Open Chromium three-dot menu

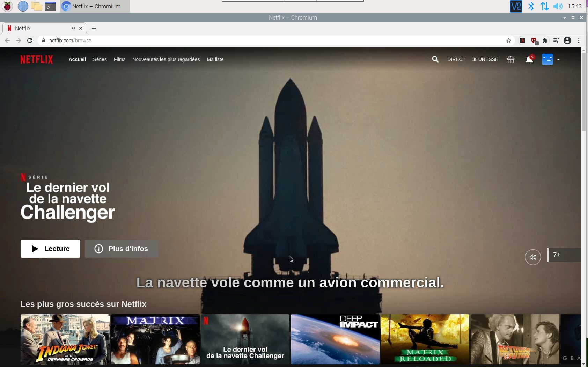[x=579, y=41]
